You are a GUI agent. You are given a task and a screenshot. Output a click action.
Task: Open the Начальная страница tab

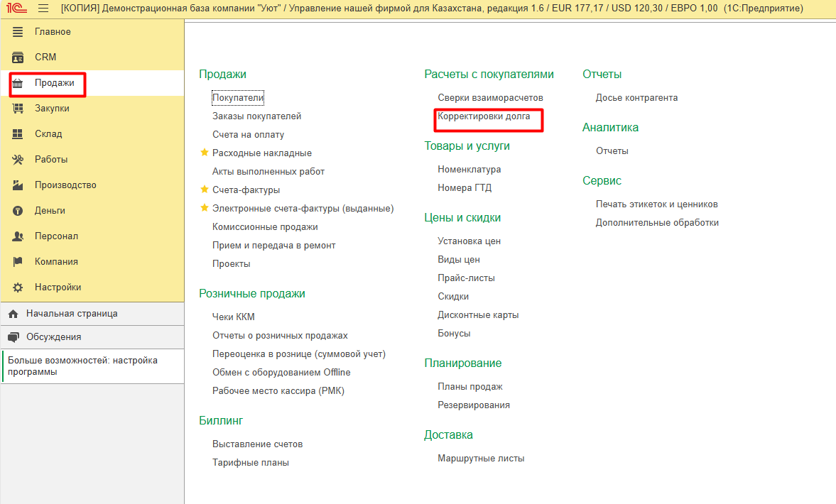click(x=71, y=313)
